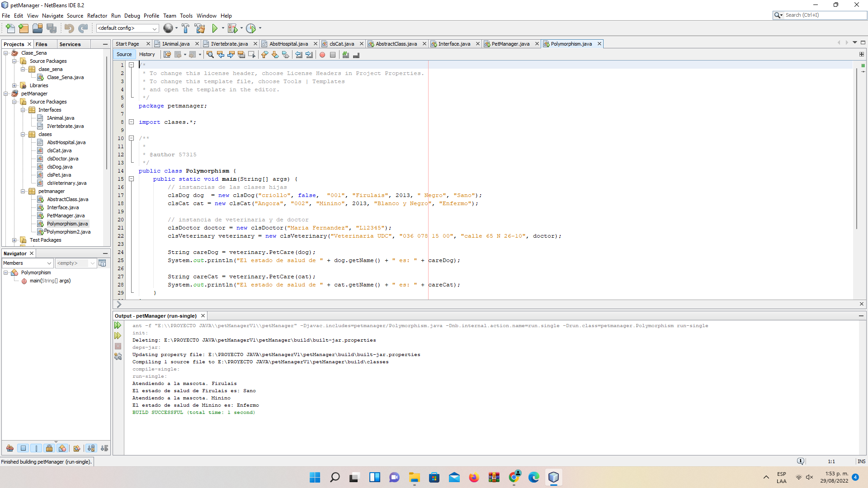Undo the last edit
The width and height of the screenshot is (868, 488).
tap(69, 28)
